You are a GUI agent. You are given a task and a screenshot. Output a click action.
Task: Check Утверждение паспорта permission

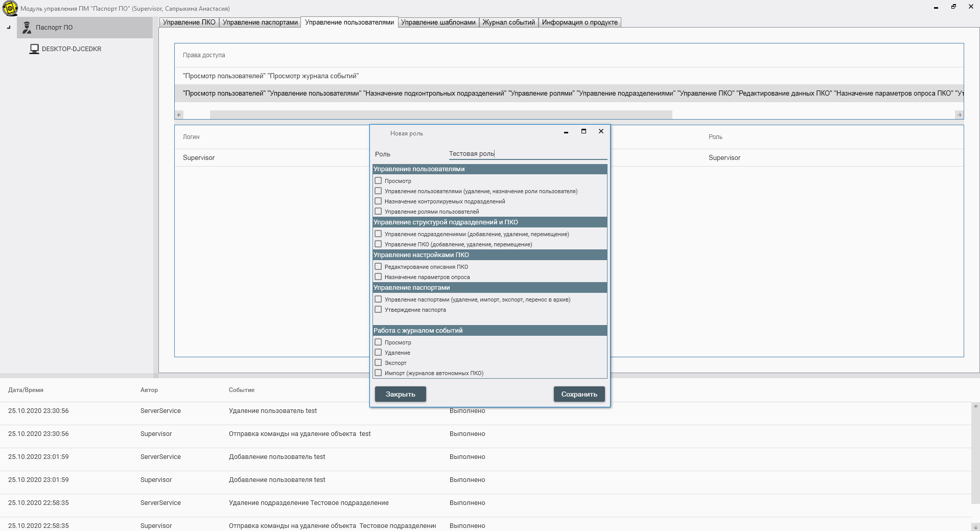378,310
